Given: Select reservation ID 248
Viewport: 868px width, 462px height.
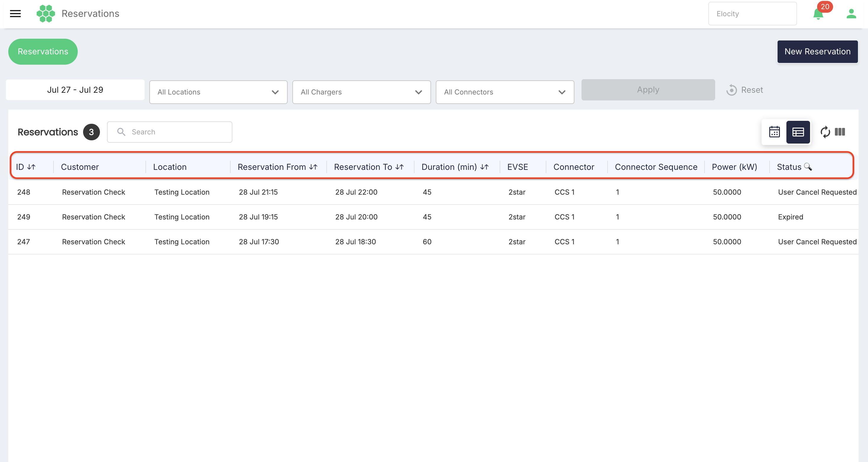Looking at the screenshot, I should pos(24,192).
